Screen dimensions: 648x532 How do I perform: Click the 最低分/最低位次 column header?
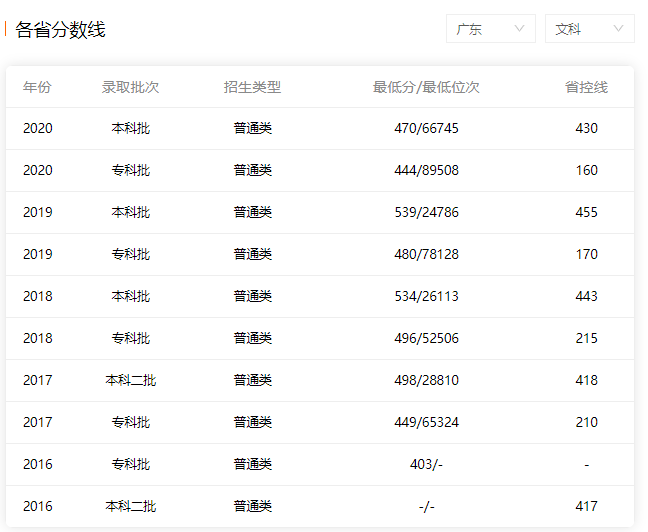[x=426, y=87]
